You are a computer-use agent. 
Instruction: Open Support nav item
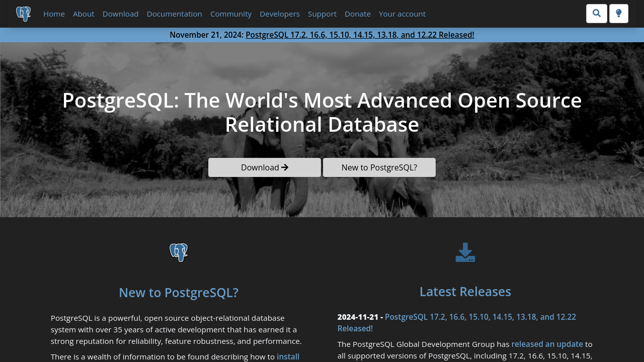tap(322, 14)
